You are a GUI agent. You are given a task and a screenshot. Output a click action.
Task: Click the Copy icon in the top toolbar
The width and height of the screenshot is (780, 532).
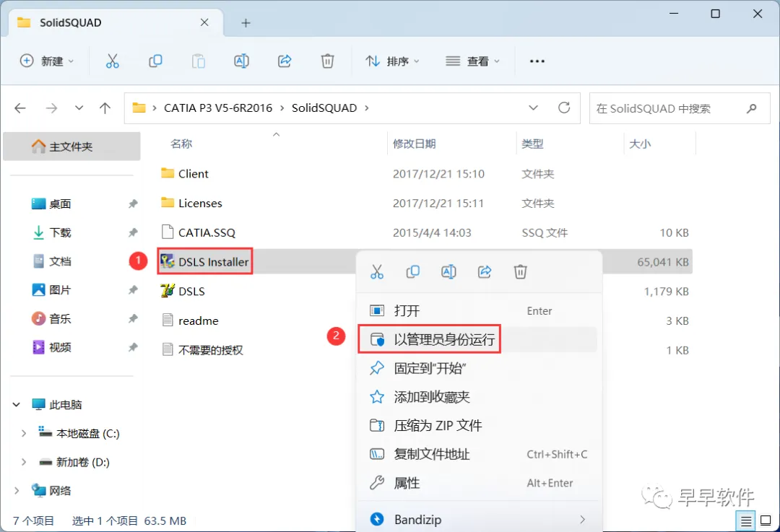tap(155, 61)
